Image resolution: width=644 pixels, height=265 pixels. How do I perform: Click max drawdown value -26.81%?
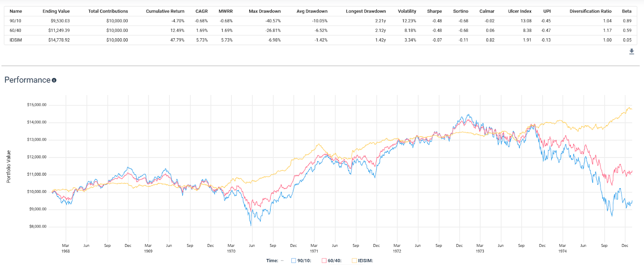273,31
